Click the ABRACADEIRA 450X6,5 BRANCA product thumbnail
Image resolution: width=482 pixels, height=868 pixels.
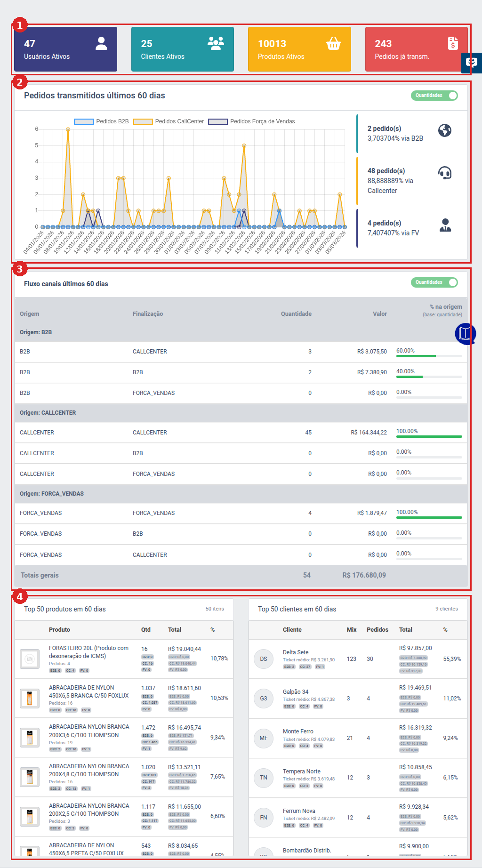(x=30, y=698)
